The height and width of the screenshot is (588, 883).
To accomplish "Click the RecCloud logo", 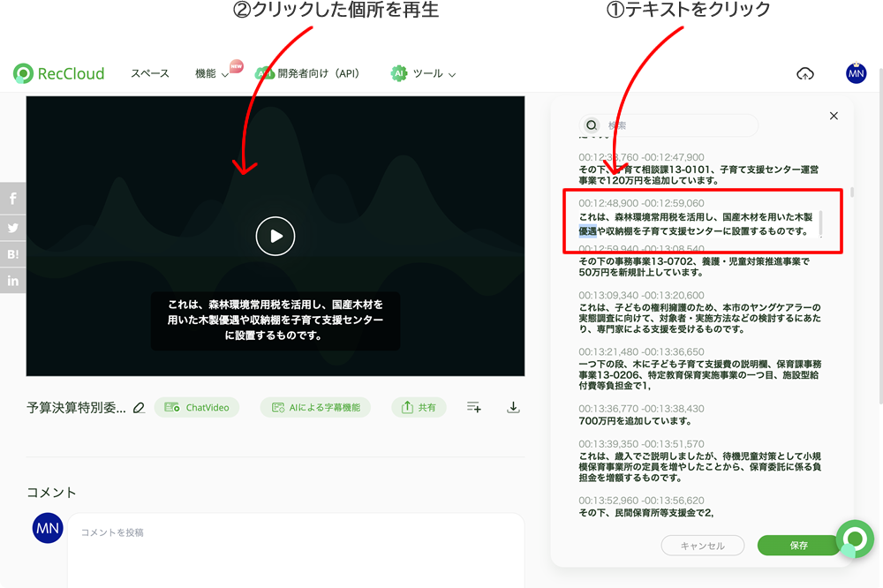I will point(59,73).
